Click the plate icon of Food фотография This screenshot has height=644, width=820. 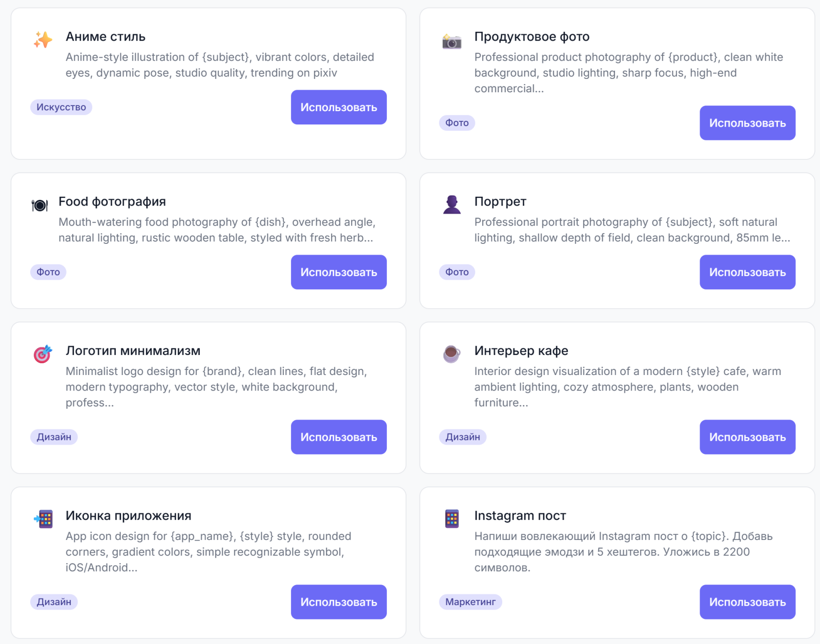click(39, 205)
